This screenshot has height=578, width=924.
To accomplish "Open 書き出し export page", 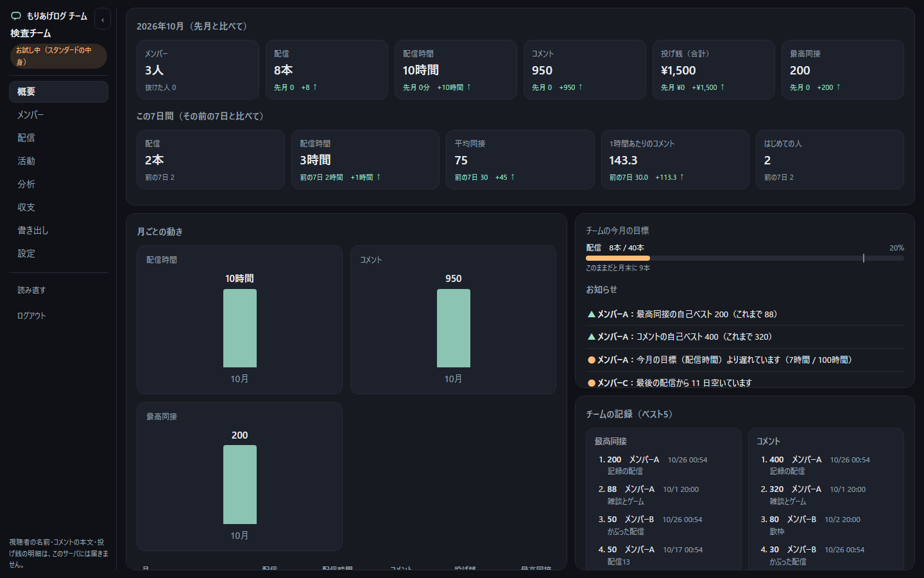I will click(x=58, y=231).
